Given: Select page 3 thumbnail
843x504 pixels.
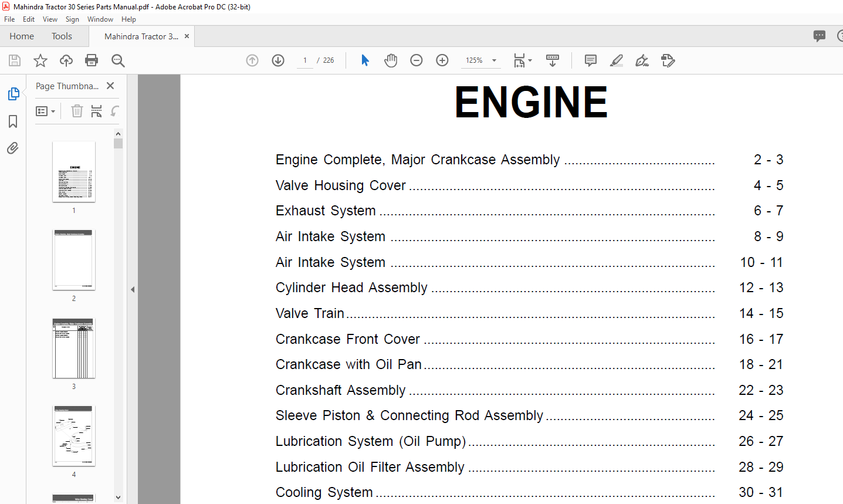Looking at the screenshot, I should (x=74, y=348).
